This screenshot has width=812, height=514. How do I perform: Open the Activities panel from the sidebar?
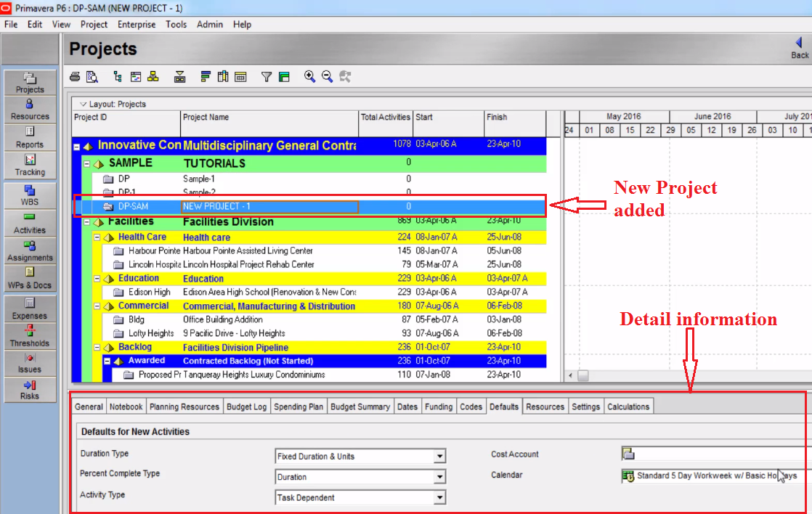point(29,222)
